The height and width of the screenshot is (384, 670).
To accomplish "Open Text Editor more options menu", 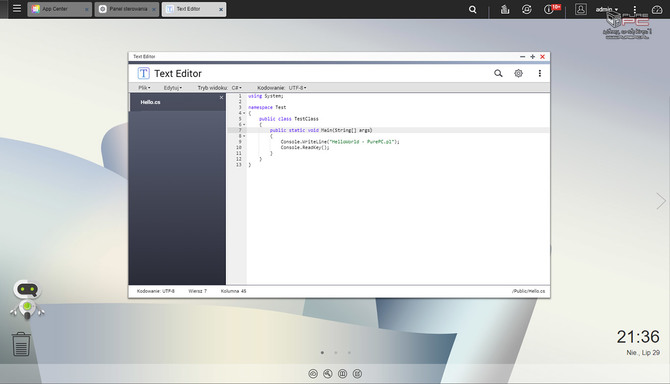I will 540,73.
